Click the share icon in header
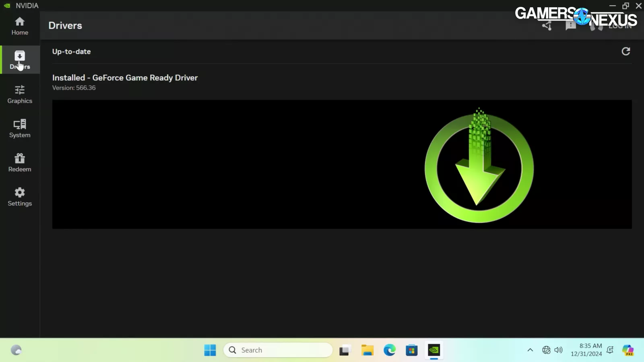Viewport: 644px width, 362px height. (x=547, y=26)
